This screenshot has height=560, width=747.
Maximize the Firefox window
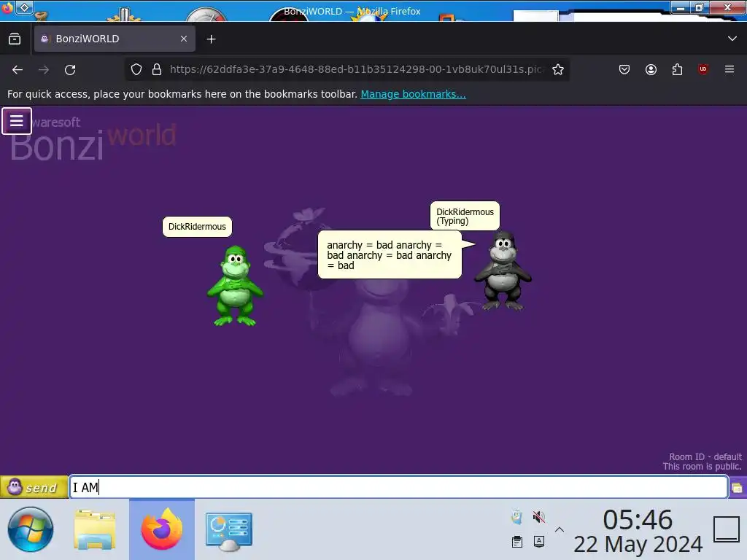click(700, 7)
